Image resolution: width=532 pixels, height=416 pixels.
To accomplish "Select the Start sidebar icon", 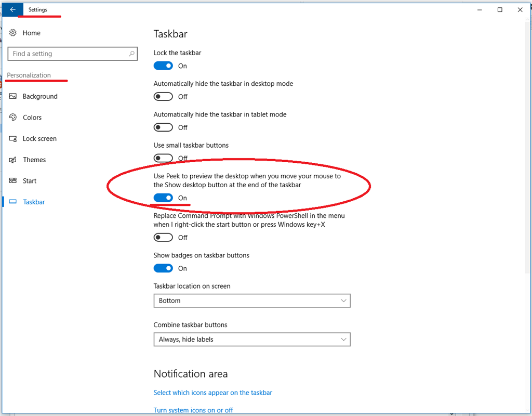I will coord(13,180).
